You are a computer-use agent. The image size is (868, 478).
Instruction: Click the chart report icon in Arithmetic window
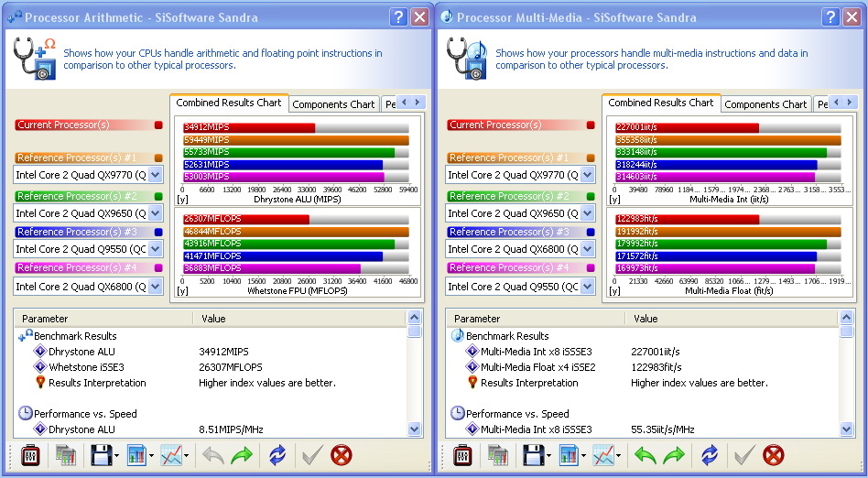coord(136,456)
